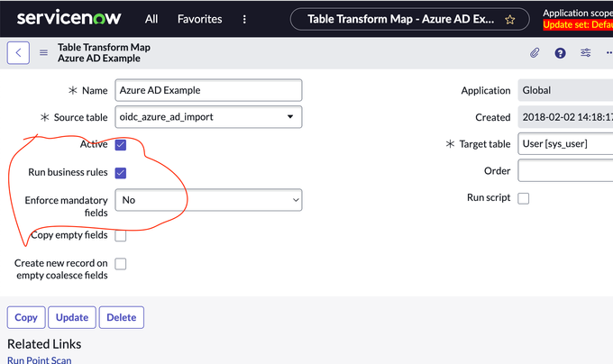Image resolution: width=613 pixels, height=364 pixels.
Task: Go back using the chevron button
Action: (x=18, y=53)
